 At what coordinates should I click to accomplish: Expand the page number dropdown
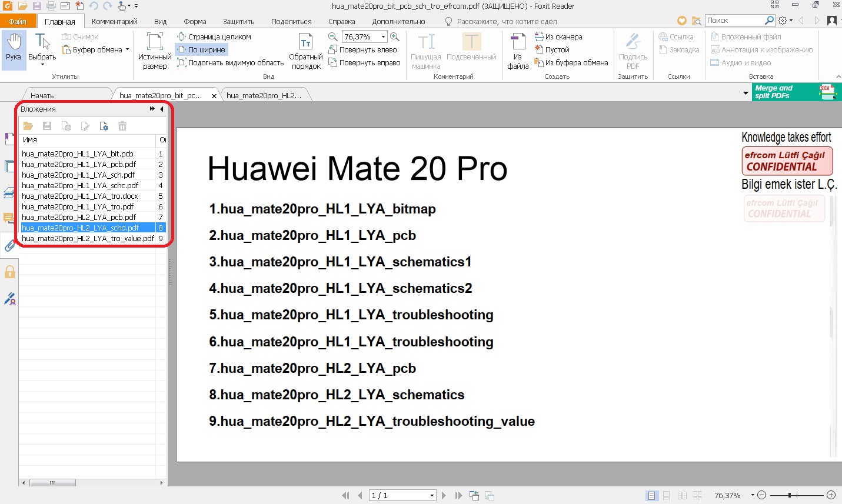click(x=432, y=496)
